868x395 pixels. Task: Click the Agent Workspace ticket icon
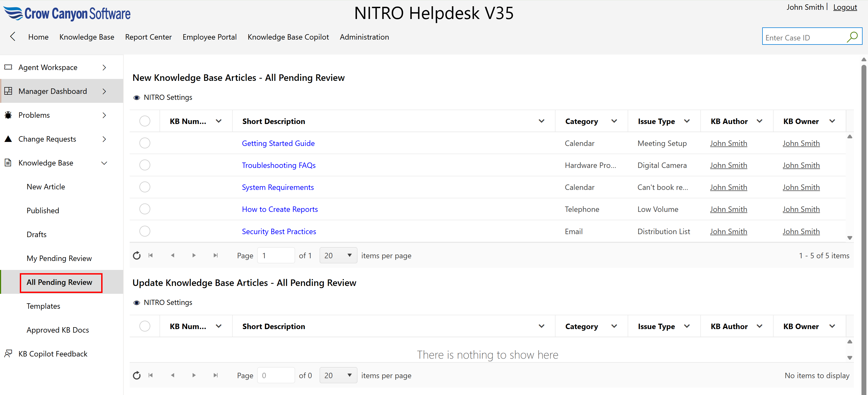(x=8, y=67)
